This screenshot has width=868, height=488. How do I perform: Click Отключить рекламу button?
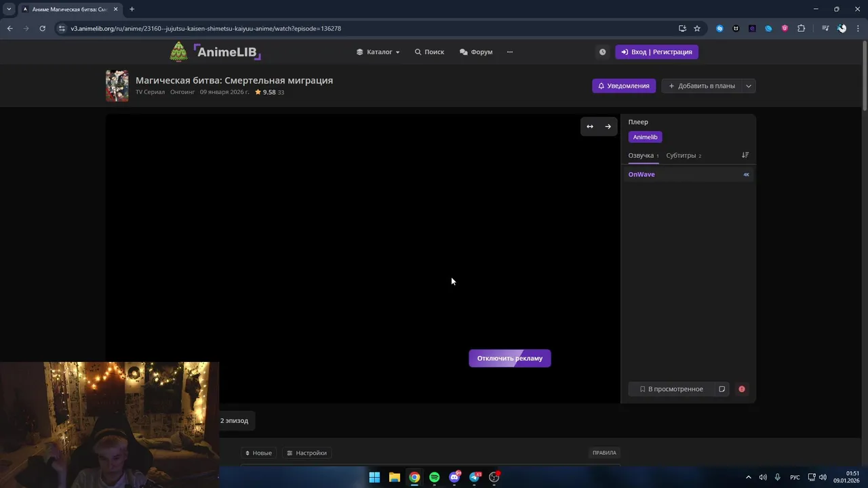tap(510, 358)
